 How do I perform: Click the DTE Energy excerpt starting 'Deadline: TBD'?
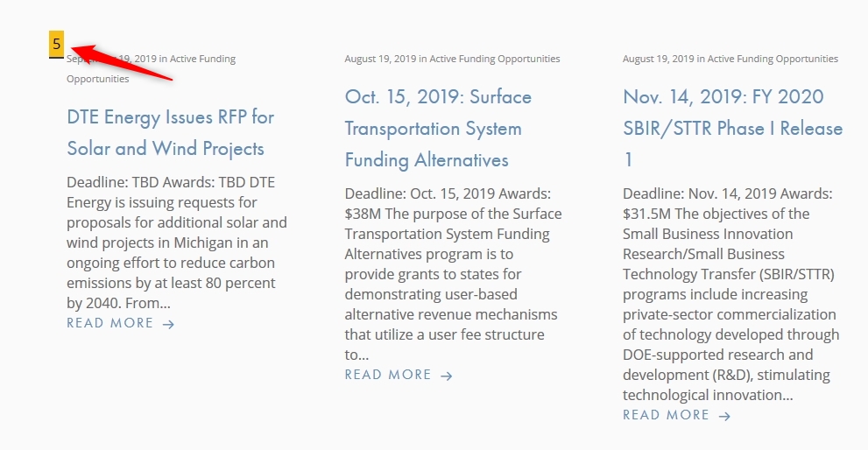click(177, 243)
